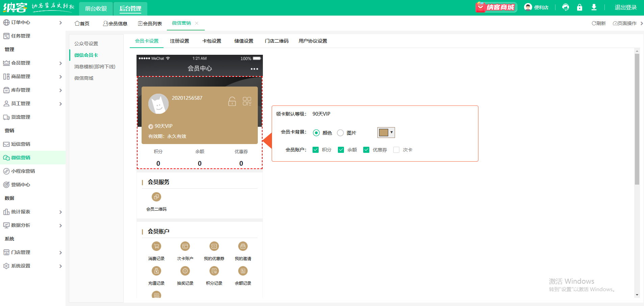Enable the 次卡 account checkbox
Screen dimensions: 644x306
point(396,150)
